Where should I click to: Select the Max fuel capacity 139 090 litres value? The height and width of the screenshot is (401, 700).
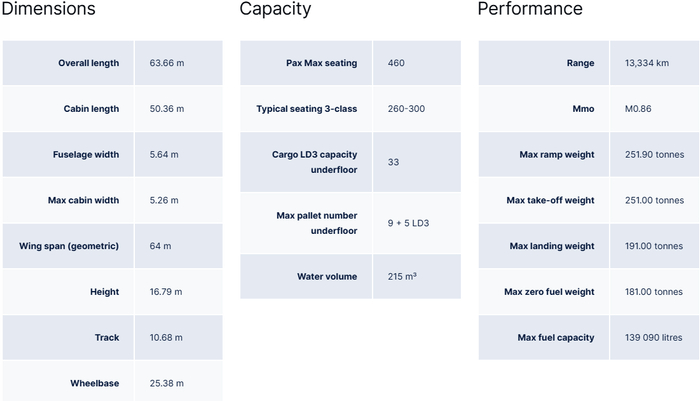(654, 337)
